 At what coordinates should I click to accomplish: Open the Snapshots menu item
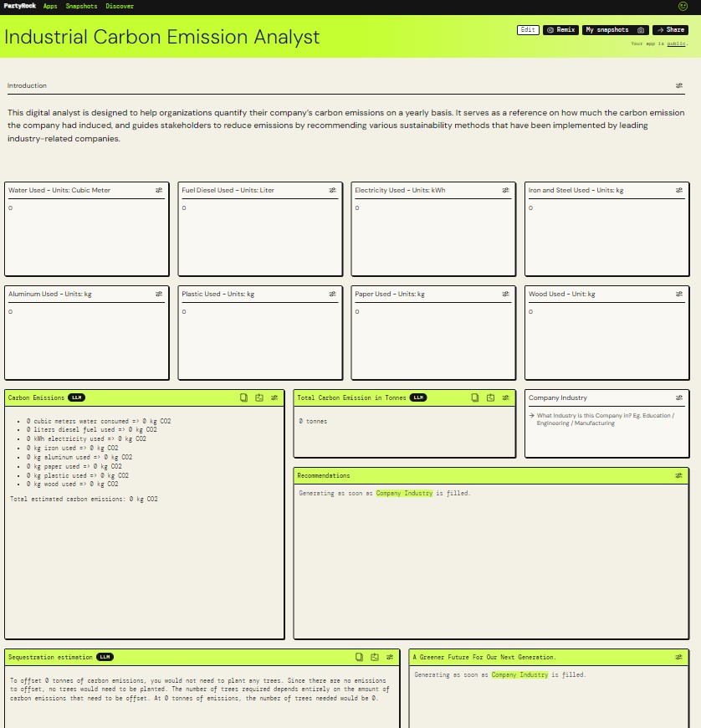coord(81,5)
